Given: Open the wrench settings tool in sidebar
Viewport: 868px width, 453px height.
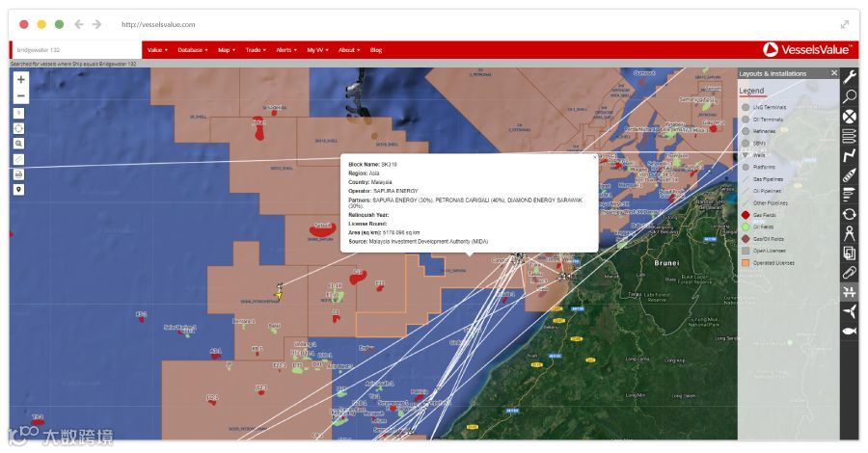Looking at the screenshot, I should click(x=849, y=76).
